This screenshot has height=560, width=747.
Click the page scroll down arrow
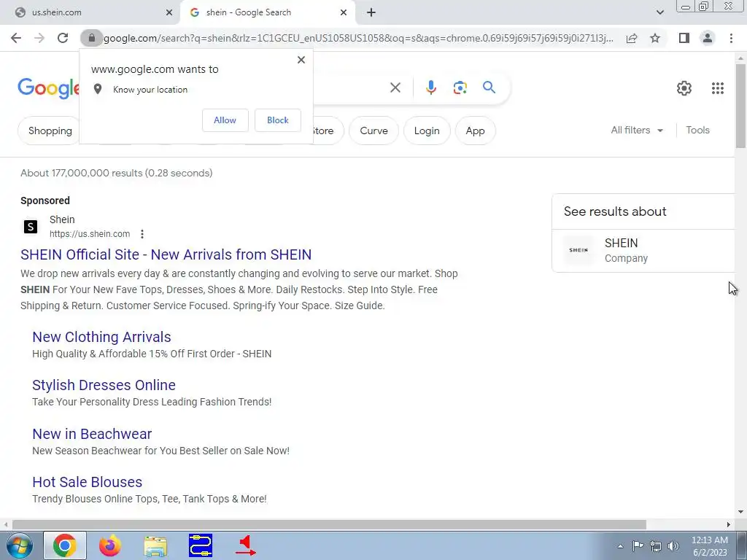(740, 512)
